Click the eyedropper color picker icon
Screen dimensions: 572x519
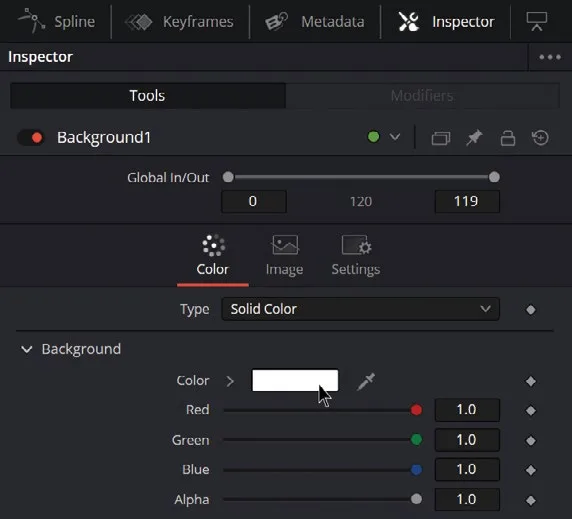point(366,381)
